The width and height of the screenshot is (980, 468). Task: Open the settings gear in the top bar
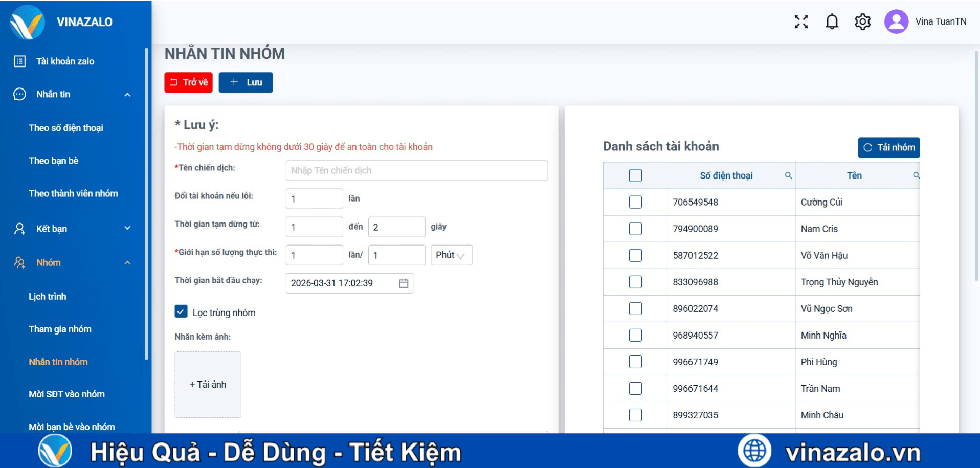pyautogui.click(x=862, y=21)
